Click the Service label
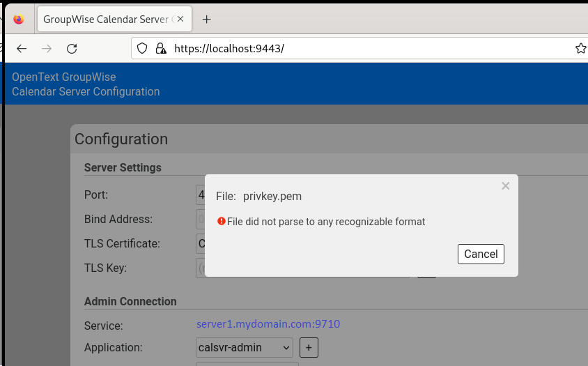The image size is (588, 366). [104, 326]
